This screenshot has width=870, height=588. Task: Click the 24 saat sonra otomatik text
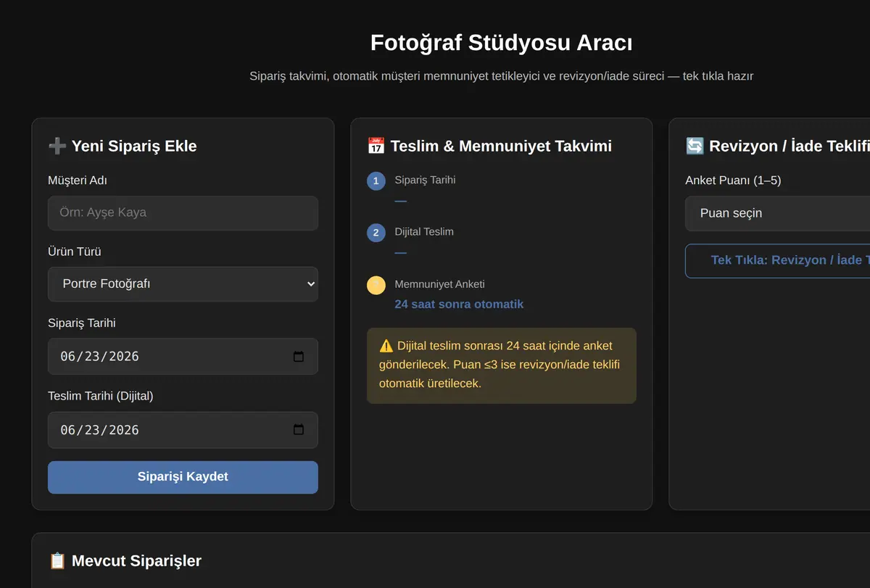(459, 304)
